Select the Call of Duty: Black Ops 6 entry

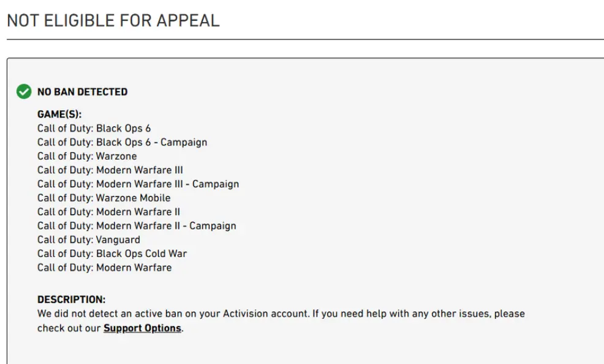tap(94, 128)
